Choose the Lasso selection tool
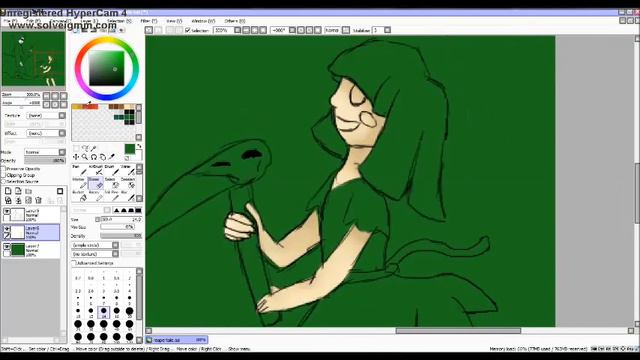 click(x=85, y=148)
